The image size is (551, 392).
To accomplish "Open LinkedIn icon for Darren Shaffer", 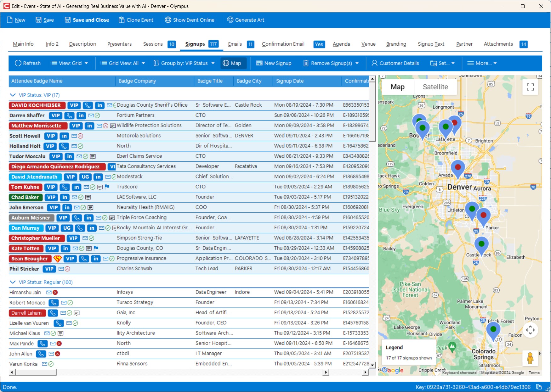I will pos(81,115).
